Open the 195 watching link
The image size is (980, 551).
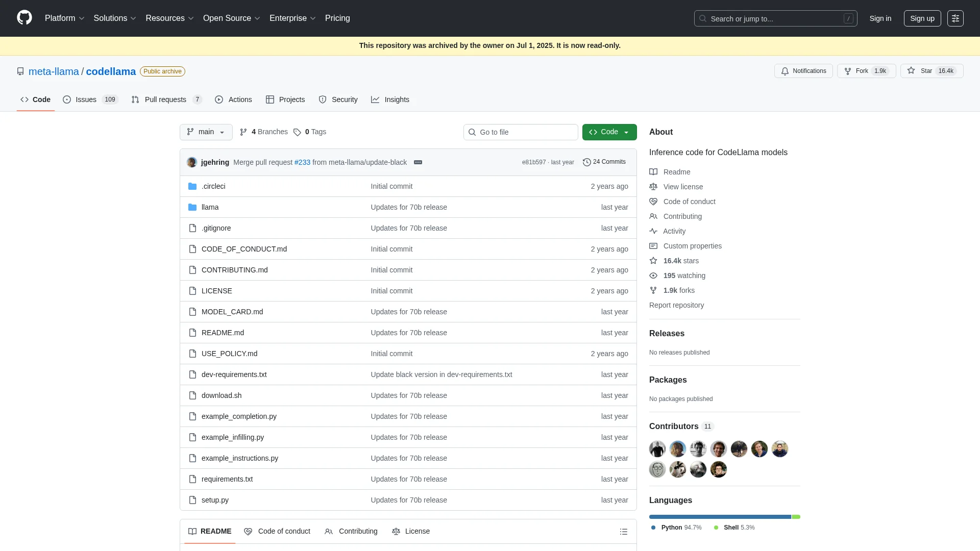[x=683, y=275]
